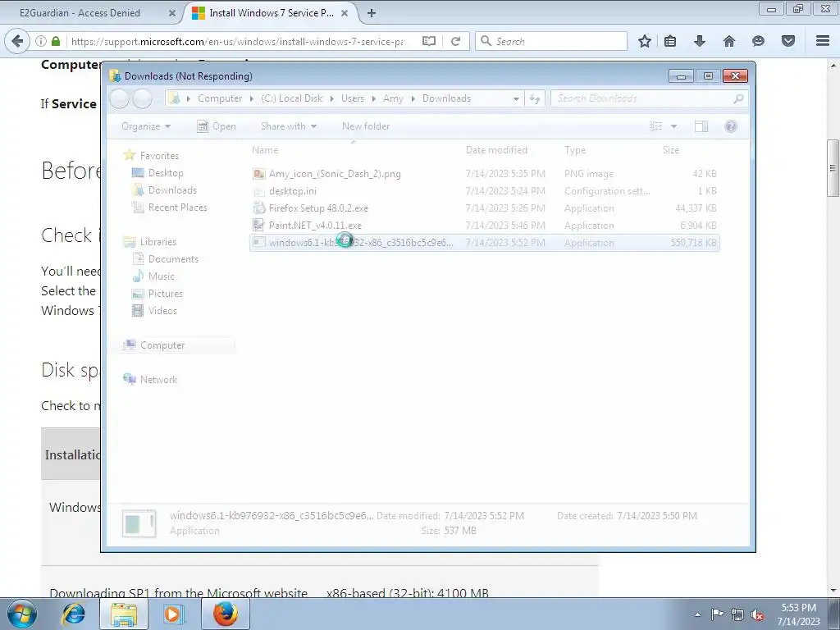Toggle the preview pane icon
Screen dimensions: 840x630
tap(701, 126)
